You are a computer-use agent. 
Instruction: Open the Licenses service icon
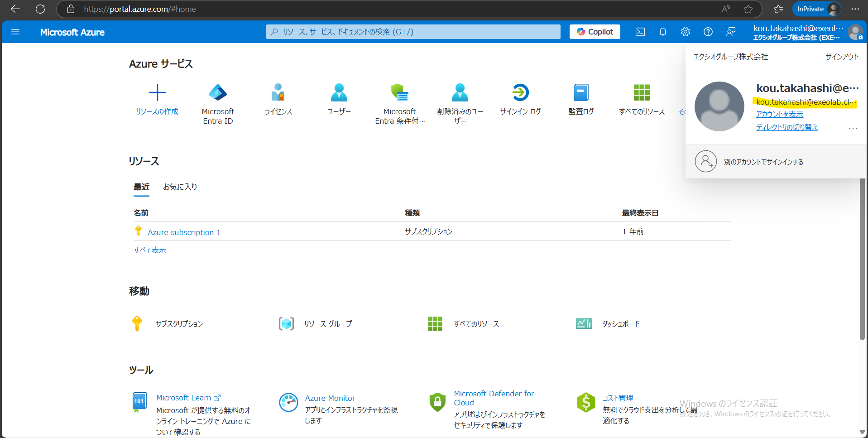[278, 93]
